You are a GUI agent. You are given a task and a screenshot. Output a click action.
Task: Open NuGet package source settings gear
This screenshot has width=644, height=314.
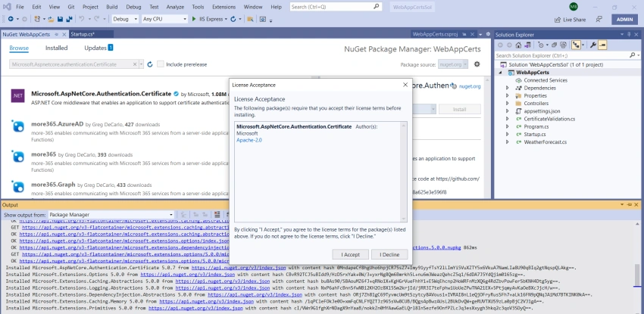point(477,64)
